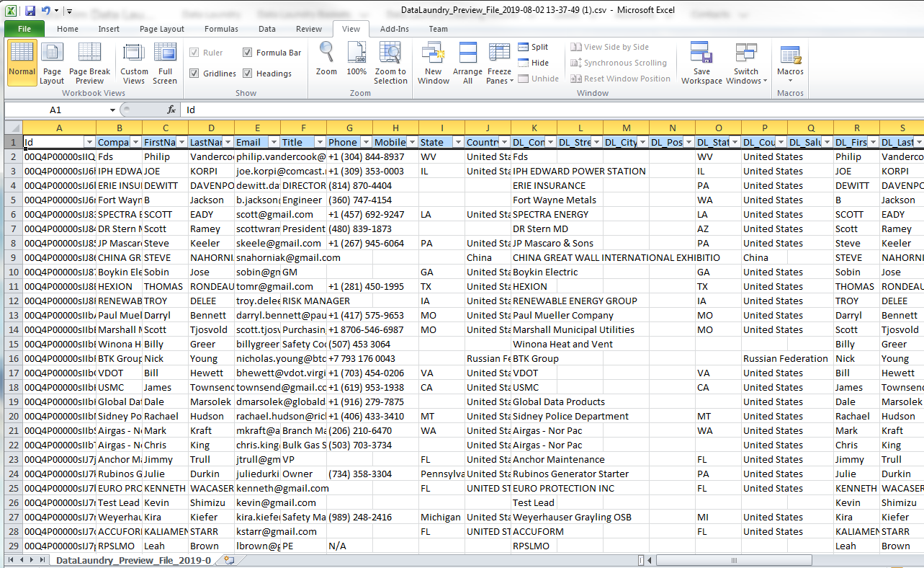Image resolution: width=924 pixels, height=568 pixels.
Task: Disable the Gridlines checkbox
Action: pos(194,73)
